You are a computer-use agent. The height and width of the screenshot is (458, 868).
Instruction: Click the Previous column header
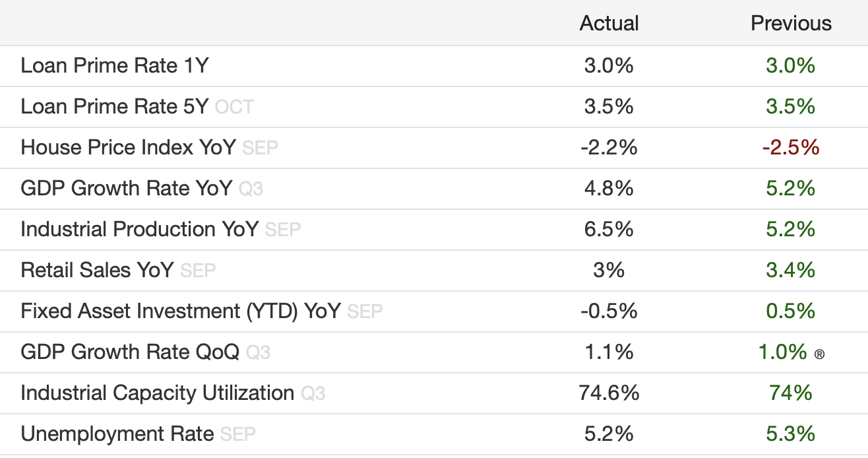tap(791, 24)
